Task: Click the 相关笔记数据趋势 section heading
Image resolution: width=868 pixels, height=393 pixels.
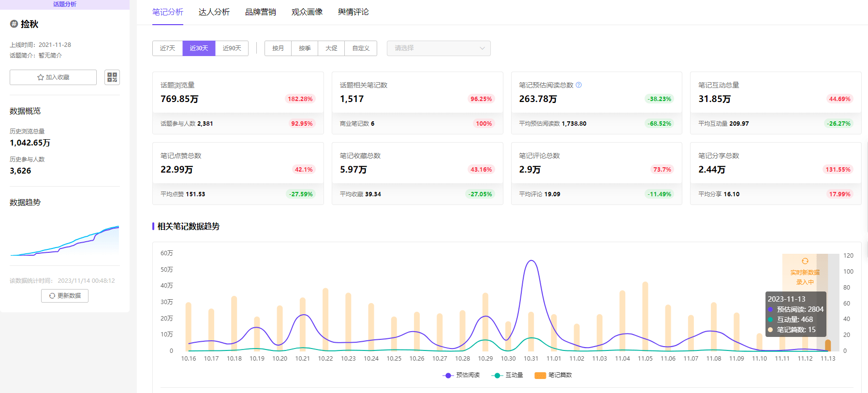Action: coord(189,226)
